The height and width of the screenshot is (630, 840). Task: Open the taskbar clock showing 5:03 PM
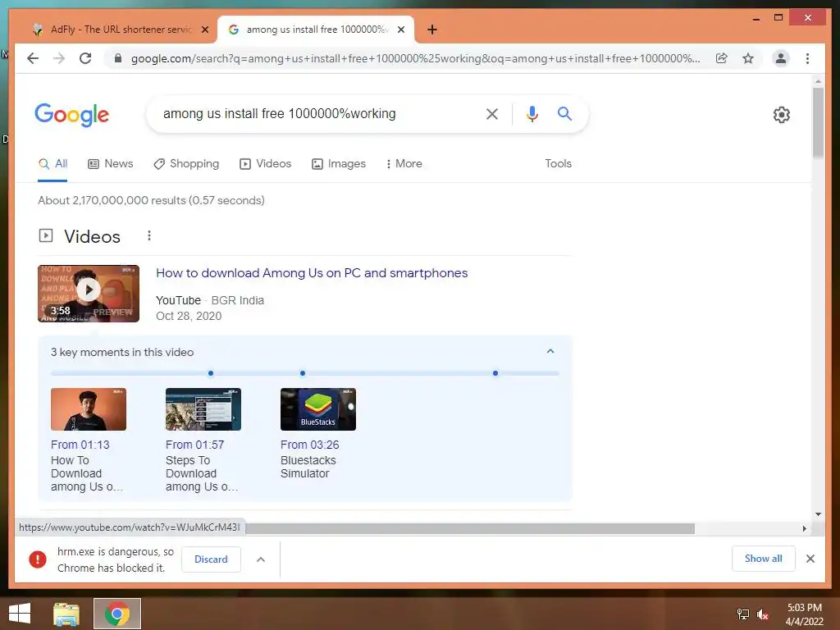pyautogui.click(x=804, y=614)
